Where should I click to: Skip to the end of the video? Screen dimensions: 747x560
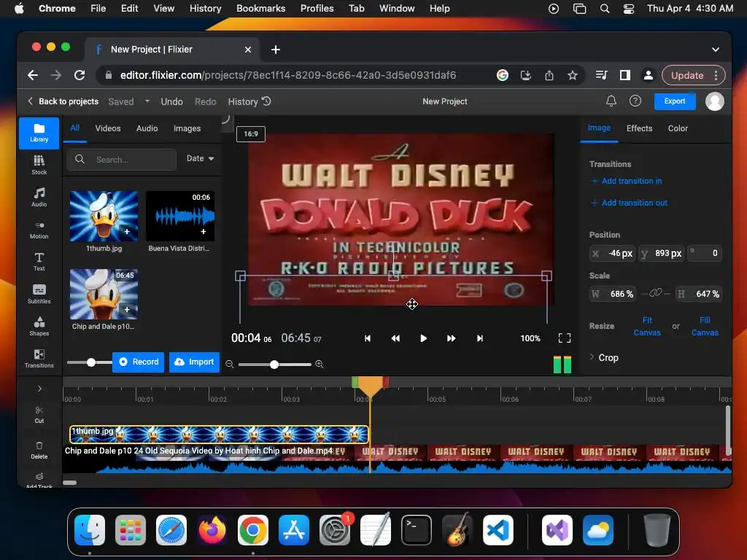click(480, 338)
